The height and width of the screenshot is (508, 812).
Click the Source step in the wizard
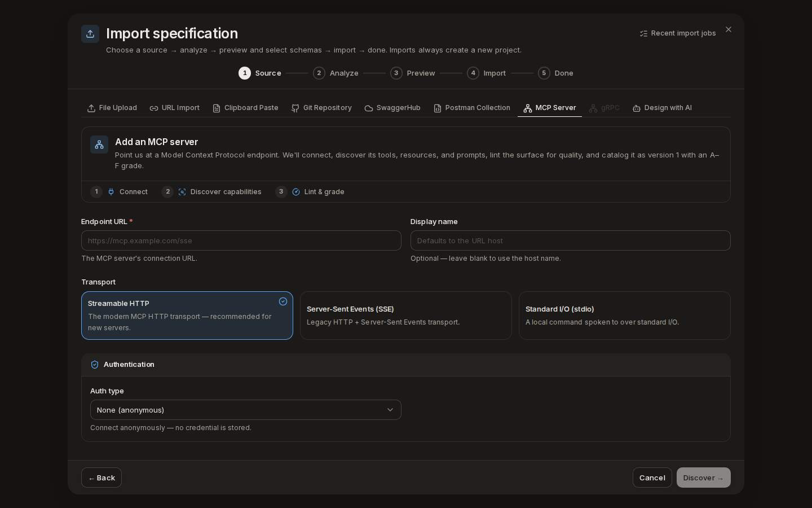click(260, 73)
